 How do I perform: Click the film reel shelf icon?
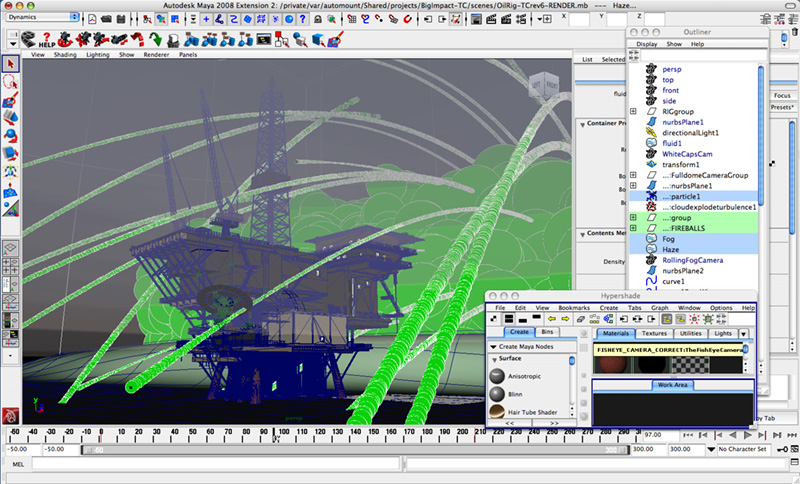pyautogui.click(x=28, y=39)
